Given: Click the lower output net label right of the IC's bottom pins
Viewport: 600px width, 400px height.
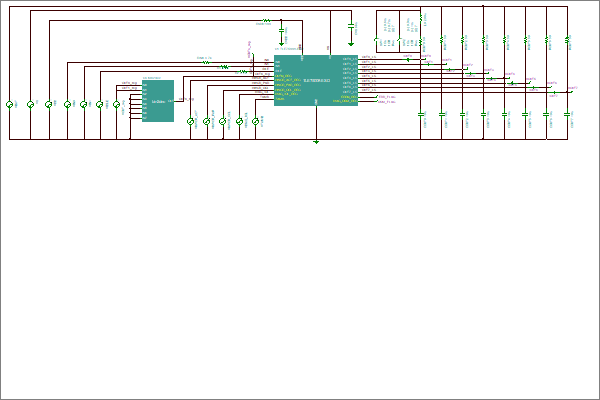Looking at the screenshot, I should 387,102.
